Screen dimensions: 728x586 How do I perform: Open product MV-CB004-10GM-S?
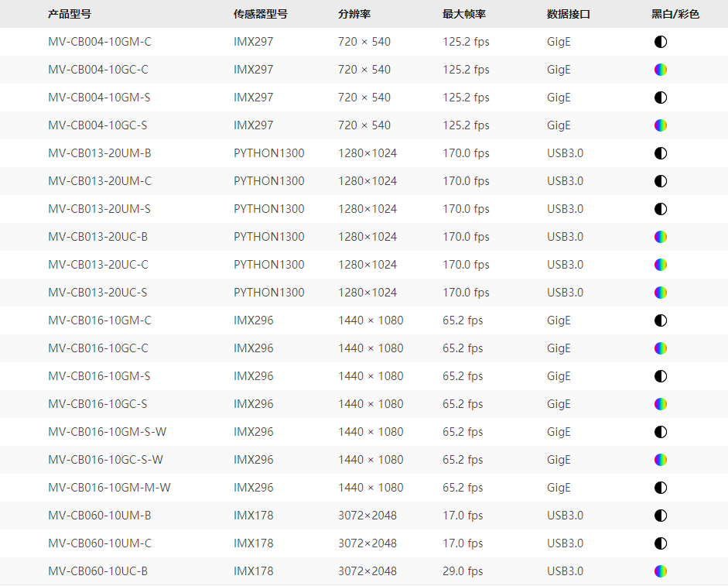pyautogui.click(x=99, y=98)
